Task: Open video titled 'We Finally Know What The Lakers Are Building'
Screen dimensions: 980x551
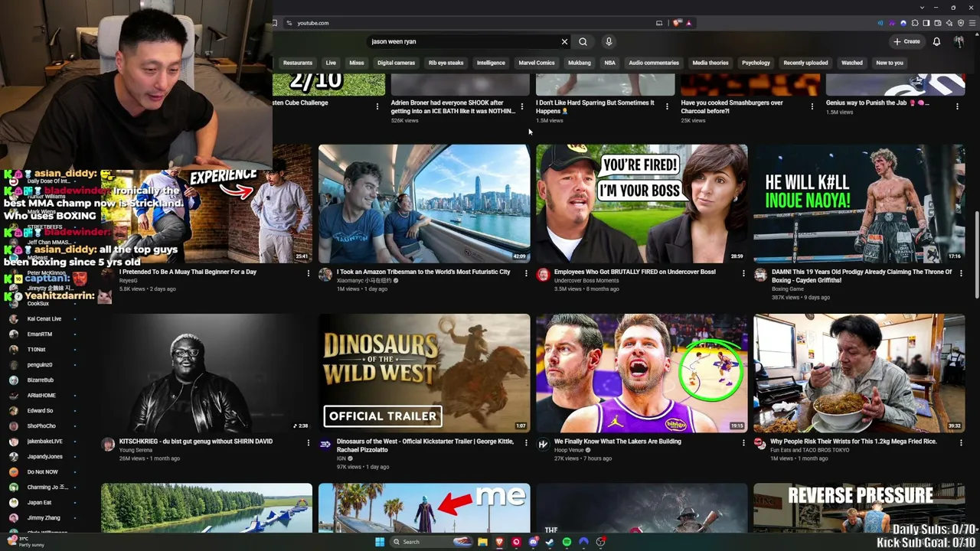Action: pyautogui.click(x=618, y=442)
